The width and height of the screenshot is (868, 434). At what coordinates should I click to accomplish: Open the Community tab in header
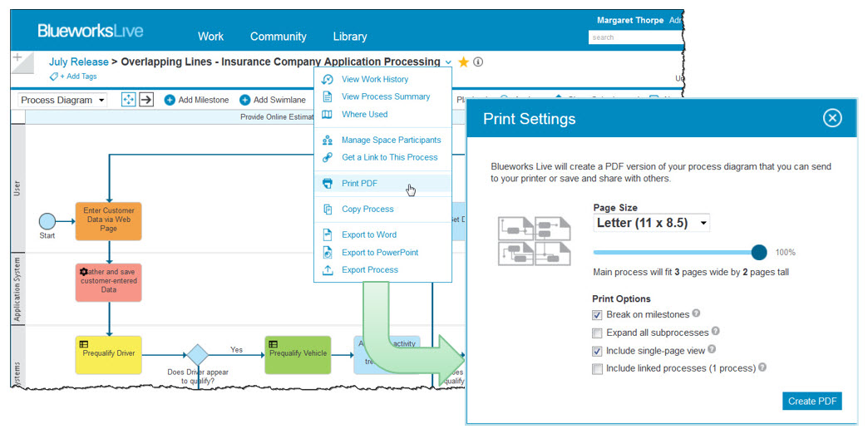[278, 37]
